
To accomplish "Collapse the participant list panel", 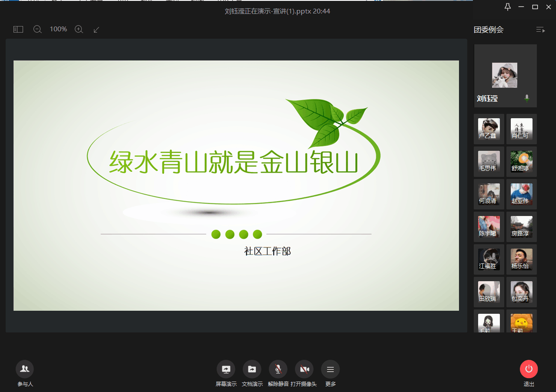I will tap(540, 30).
